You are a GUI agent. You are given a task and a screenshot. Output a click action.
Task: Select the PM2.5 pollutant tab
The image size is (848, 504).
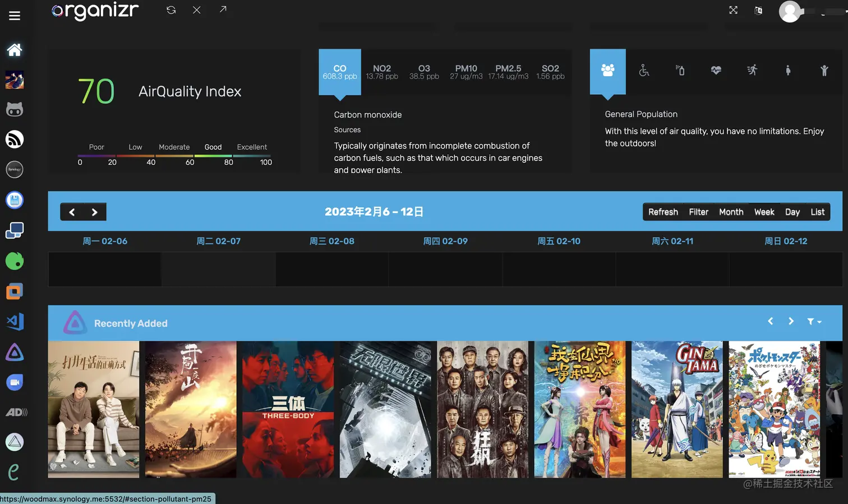point(508,72)
